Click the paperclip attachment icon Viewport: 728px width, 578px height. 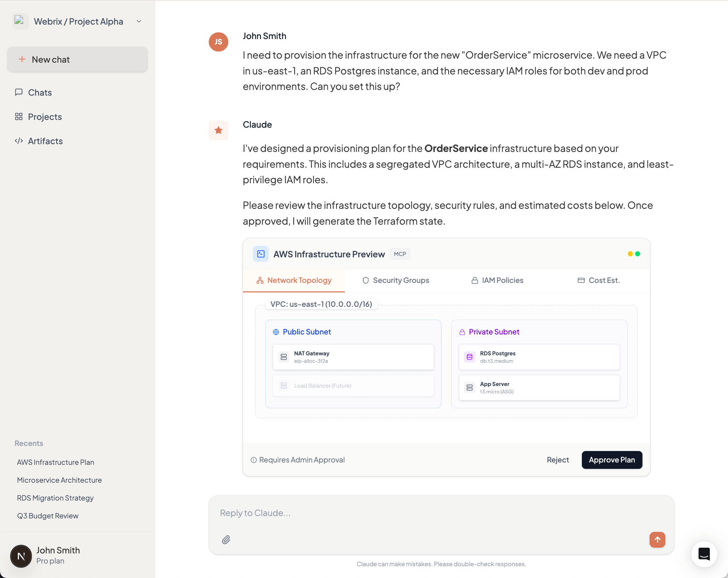(226, 540)
